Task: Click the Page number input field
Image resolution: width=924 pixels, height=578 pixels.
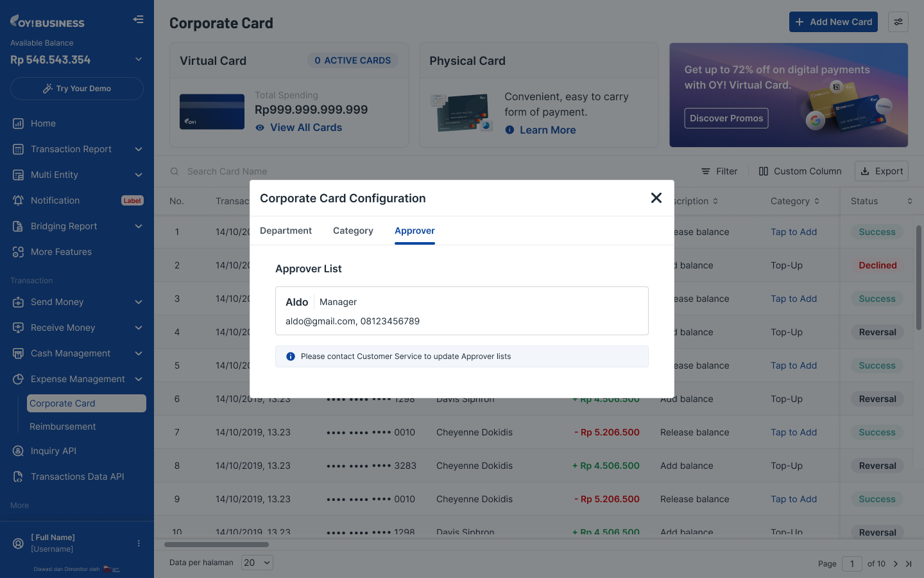Action: pos(851,564)
